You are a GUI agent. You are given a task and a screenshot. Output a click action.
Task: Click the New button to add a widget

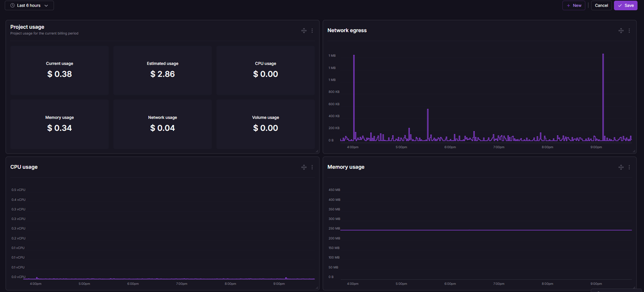tap(574, 6)
